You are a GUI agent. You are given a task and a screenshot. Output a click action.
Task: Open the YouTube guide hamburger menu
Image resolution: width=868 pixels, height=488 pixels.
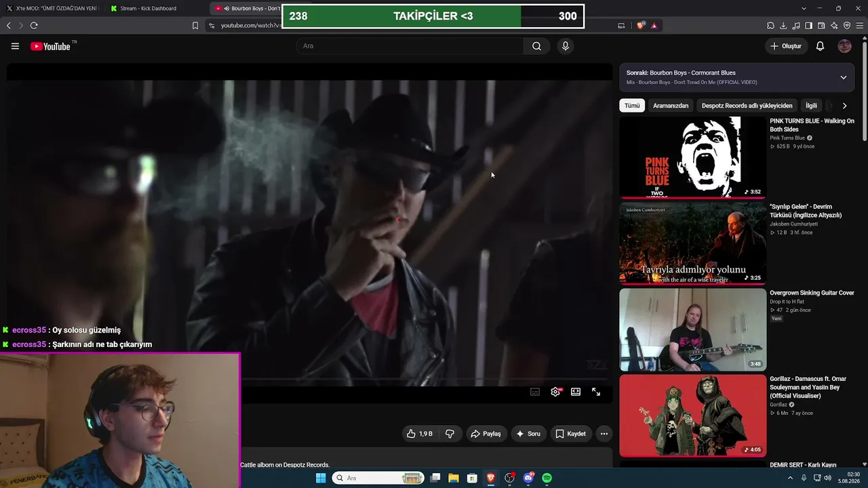[15, 46]
